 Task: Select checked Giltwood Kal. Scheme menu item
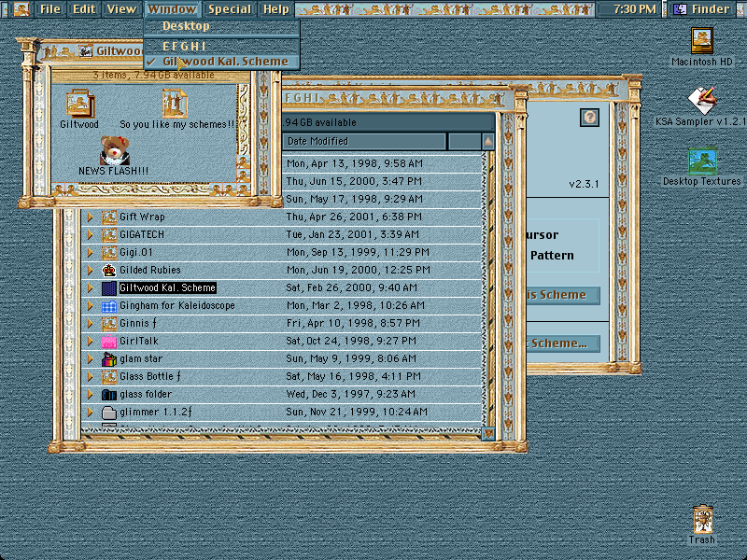tap(222, 62)
